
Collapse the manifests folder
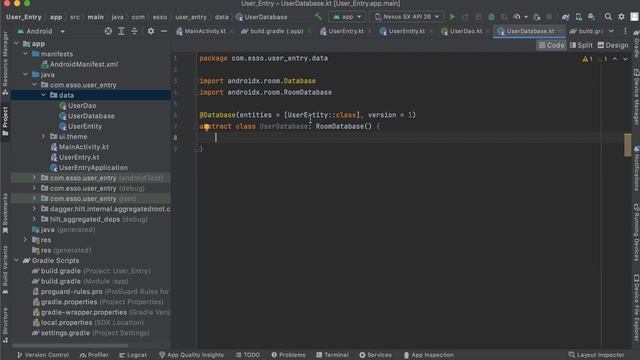(25, 54)
